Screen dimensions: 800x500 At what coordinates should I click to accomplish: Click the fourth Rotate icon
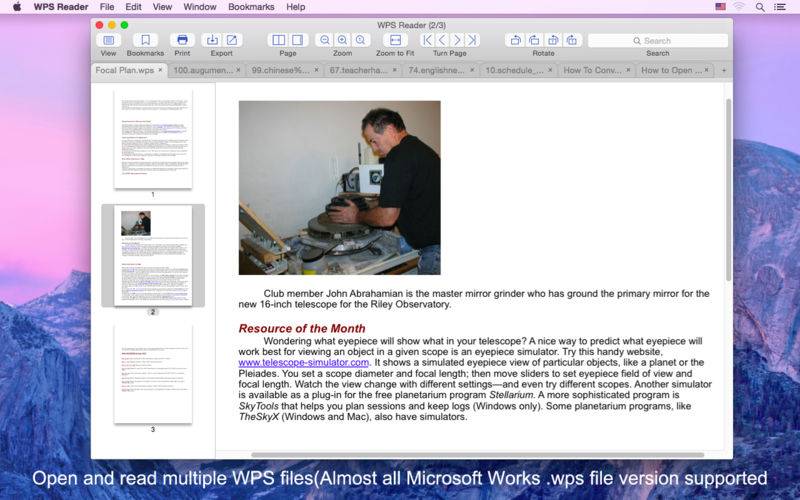pyautogui.click(x=572, y=40)
